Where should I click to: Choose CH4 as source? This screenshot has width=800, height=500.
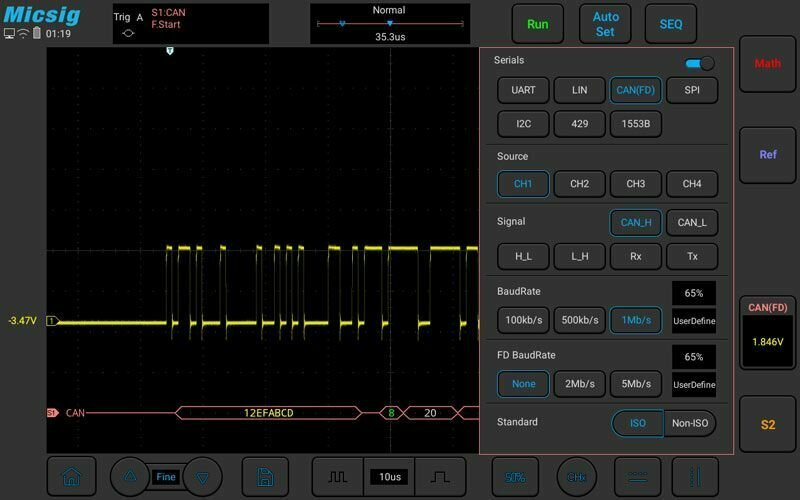click(x=692, y=184)
